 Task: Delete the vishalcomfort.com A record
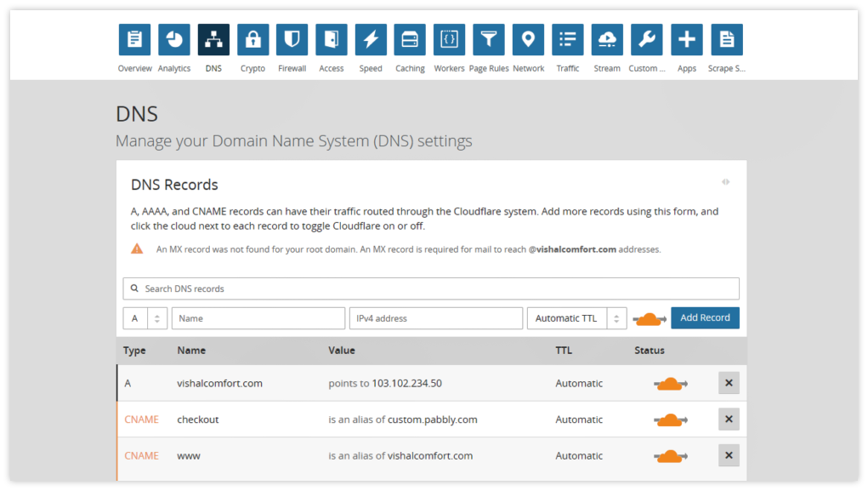pos(729,383)
